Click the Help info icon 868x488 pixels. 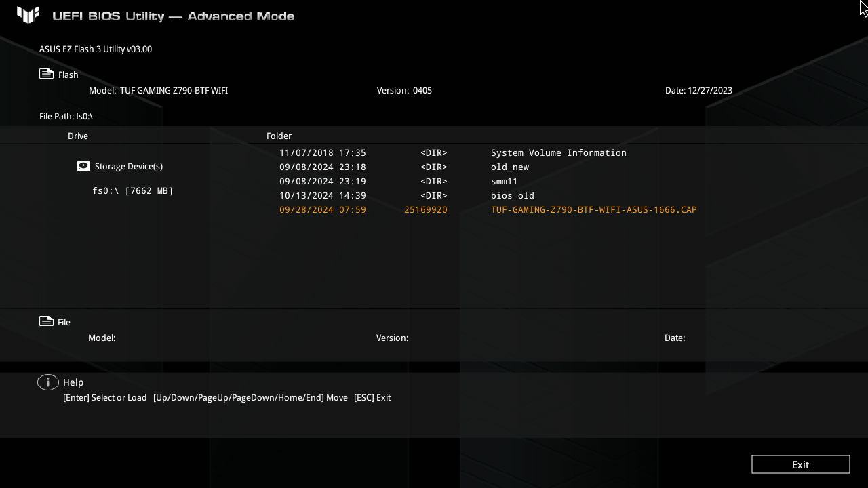click(x=47, y=382)
